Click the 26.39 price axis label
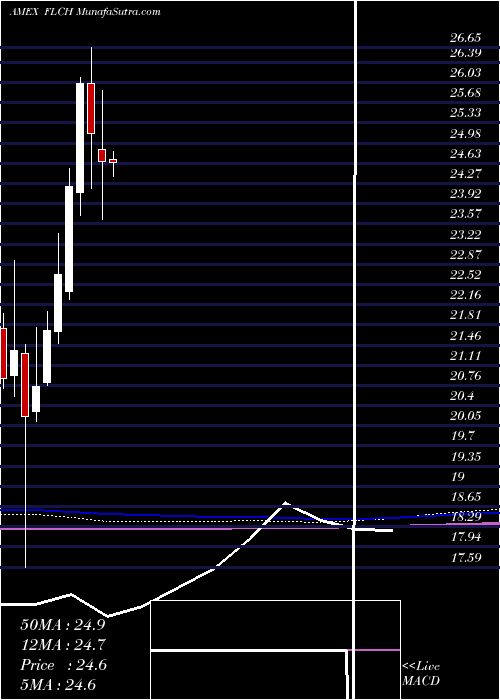 tap(466, 53)
